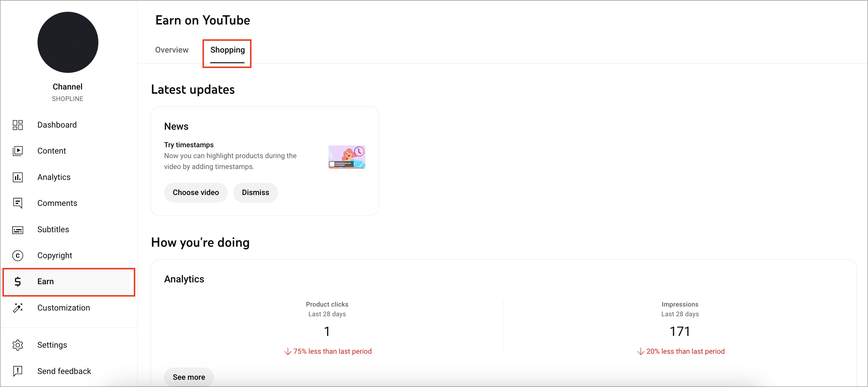Click the Choose video button
Screen dimensions: 868x387
click(196, 193)
